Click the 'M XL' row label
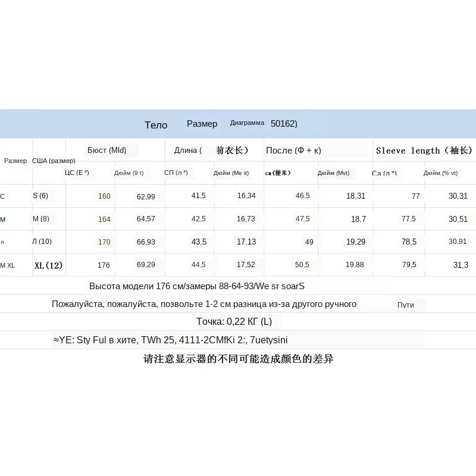The width and height of the screenshot is (476, 476). pos(7,265)
